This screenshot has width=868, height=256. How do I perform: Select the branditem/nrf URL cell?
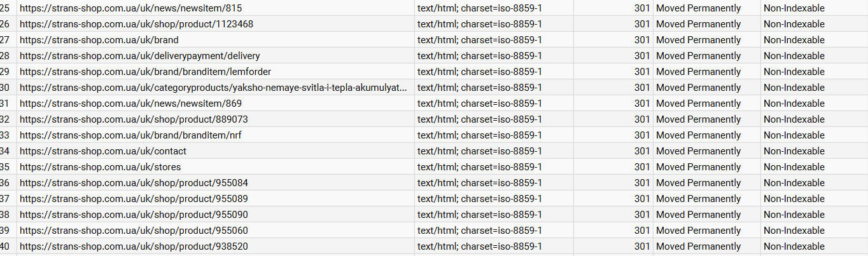click(x=130, y=135)
